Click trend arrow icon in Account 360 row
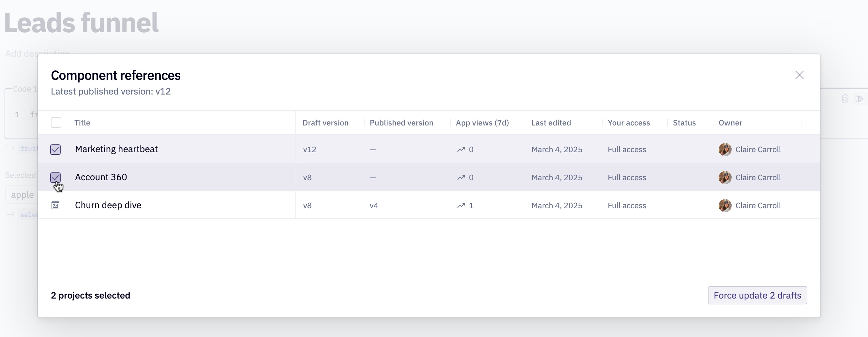 [461, 177]
